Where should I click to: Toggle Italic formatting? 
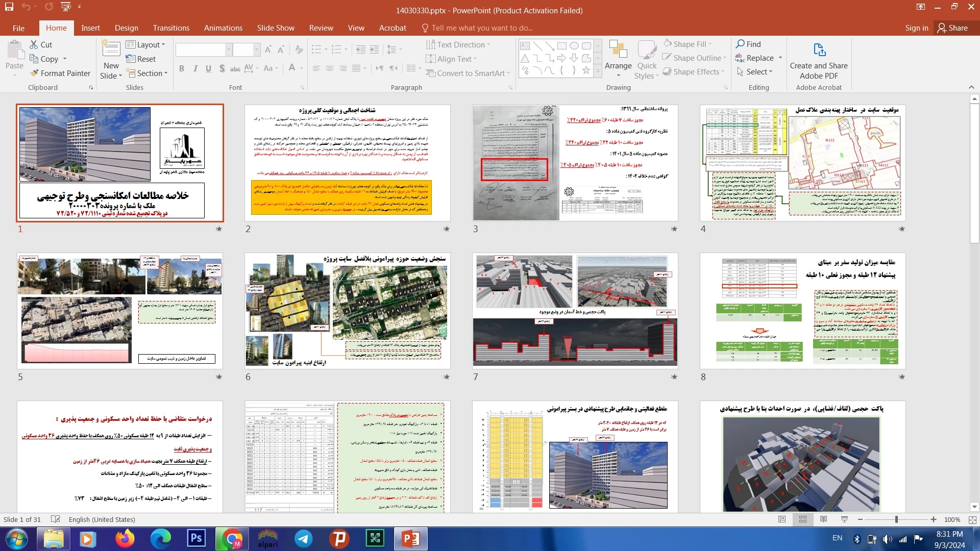(x=195, y=68)
